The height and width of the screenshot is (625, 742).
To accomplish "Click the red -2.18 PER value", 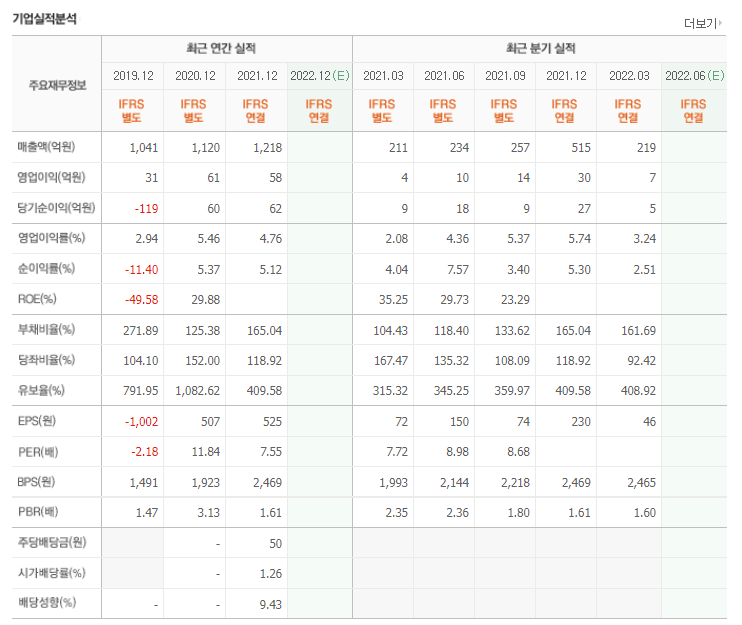I will click(x=145, y=452).
